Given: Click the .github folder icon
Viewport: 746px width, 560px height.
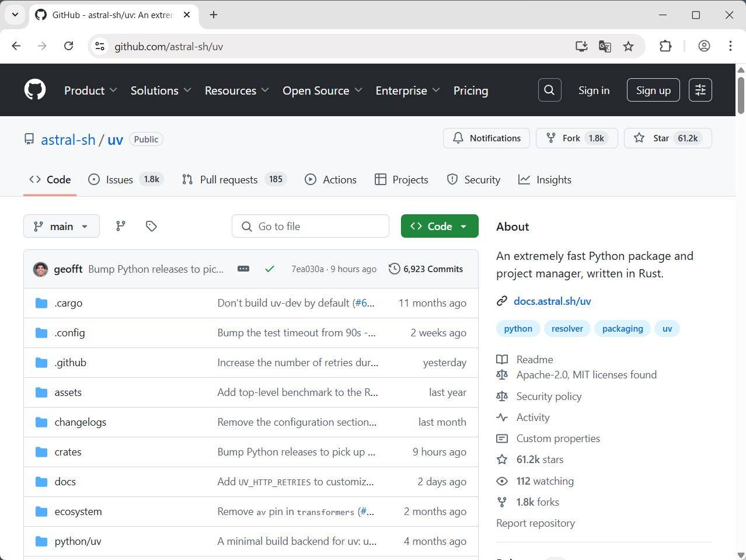Looking at the screenshot, I should click(41, 363).
